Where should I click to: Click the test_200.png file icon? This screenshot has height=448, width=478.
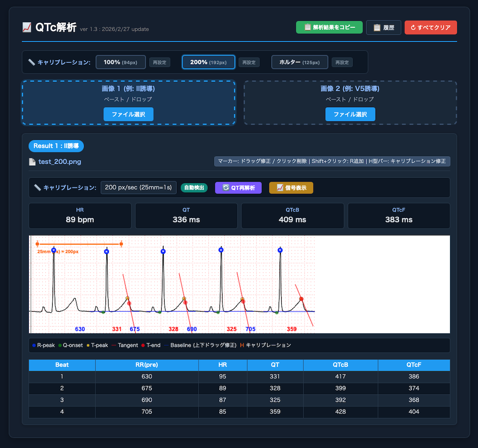[32, 162]
